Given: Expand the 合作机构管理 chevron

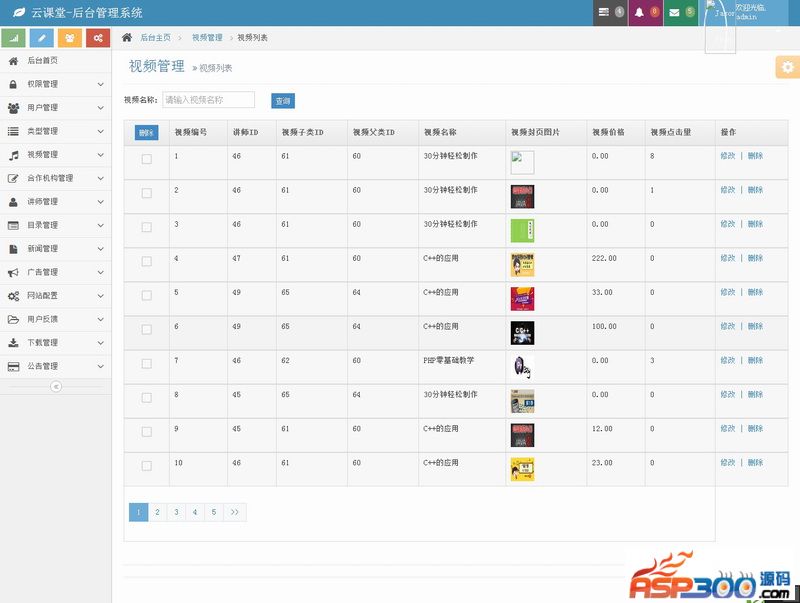Looking at the screenshot, I should pos(101,178).
